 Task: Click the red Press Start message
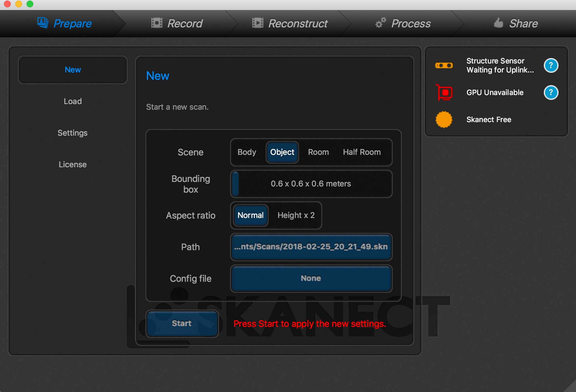[x=310, y=324]
